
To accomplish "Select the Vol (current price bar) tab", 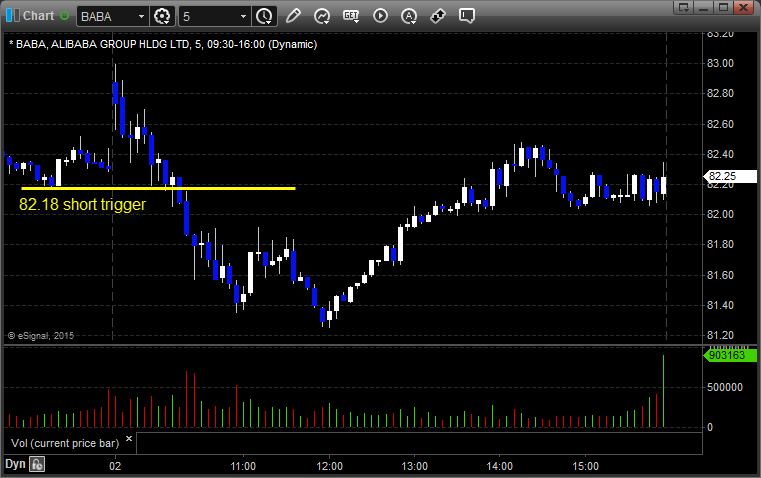I will (x=64, y=441).
